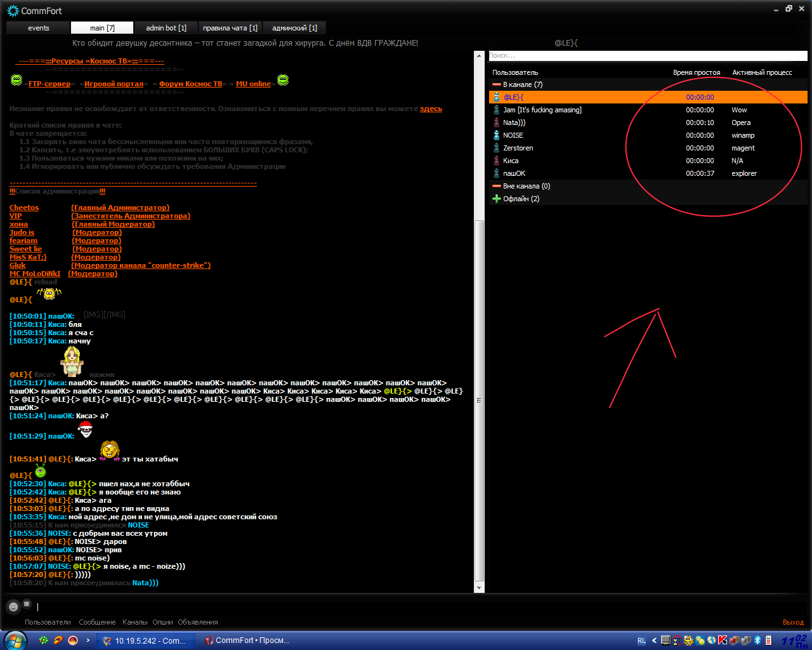The width and height of the screenshot is (812, 650).
Task: Open the smiley emoticon picker
Action: point(13,606)
